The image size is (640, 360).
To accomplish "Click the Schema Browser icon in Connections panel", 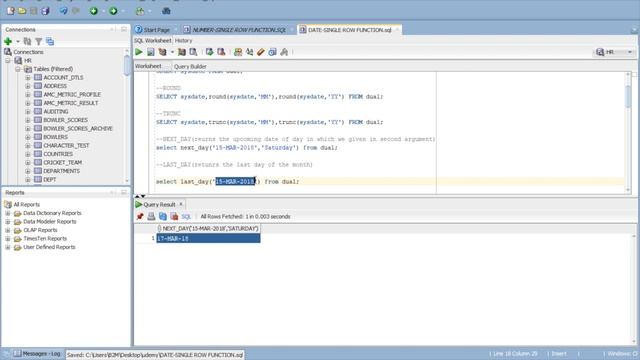I will point(50,41).
